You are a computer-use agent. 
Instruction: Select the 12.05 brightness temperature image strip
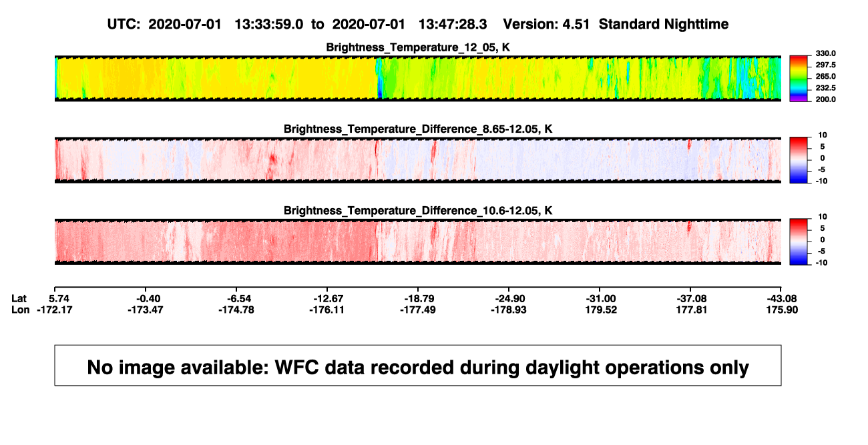[418, 79]
